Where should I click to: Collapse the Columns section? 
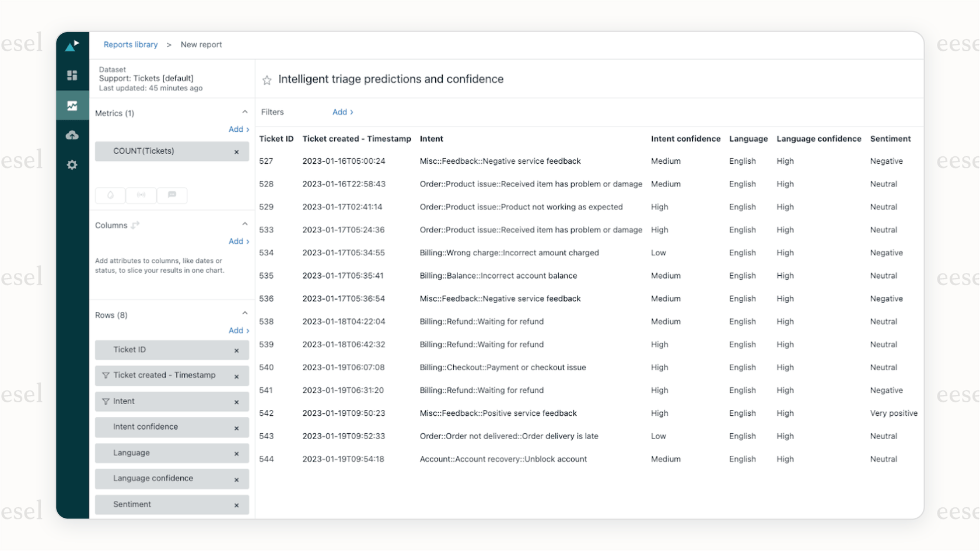(x=244, y=223)
